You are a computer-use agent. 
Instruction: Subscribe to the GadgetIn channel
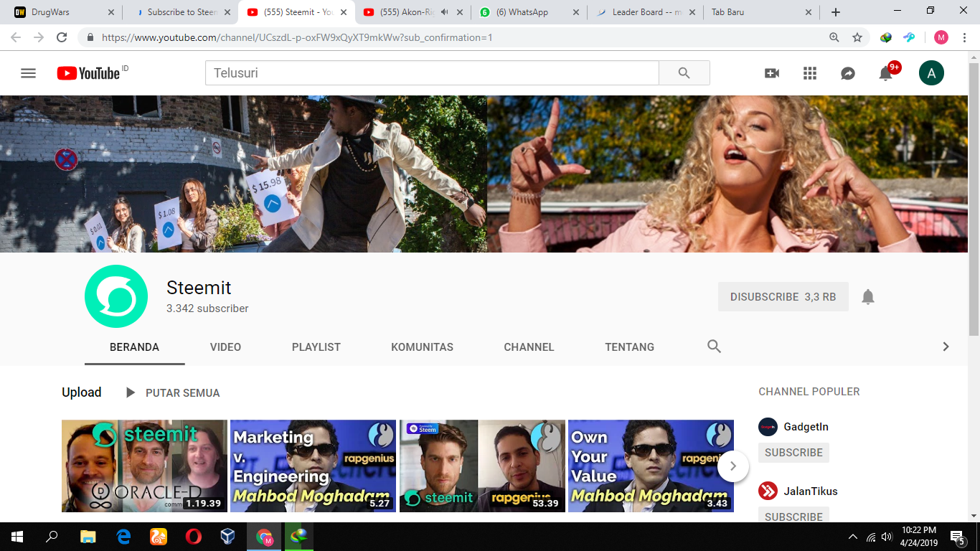[x=793, y=452]
